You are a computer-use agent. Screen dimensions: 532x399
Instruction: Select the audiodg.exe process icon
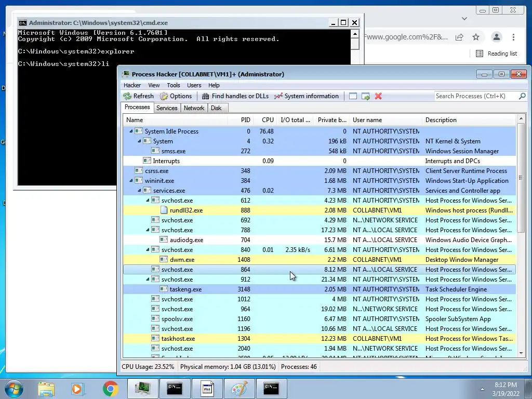(164, 240)
